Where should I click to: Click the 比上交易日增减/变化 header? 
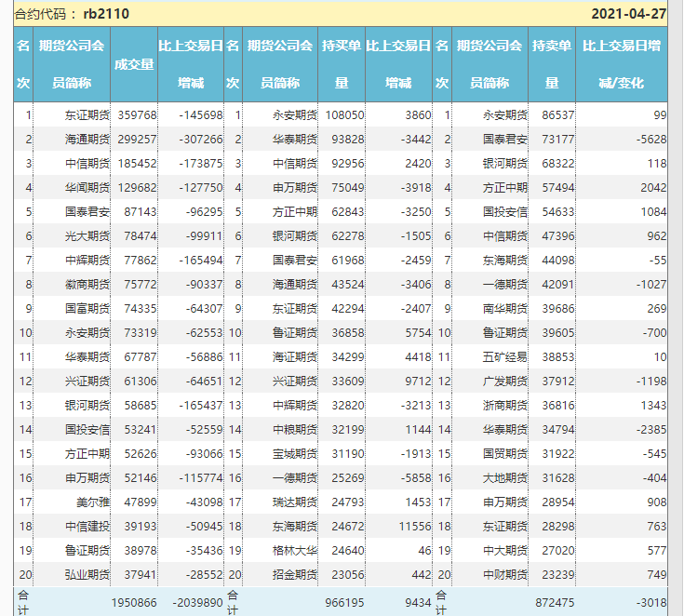click(622, 64)
